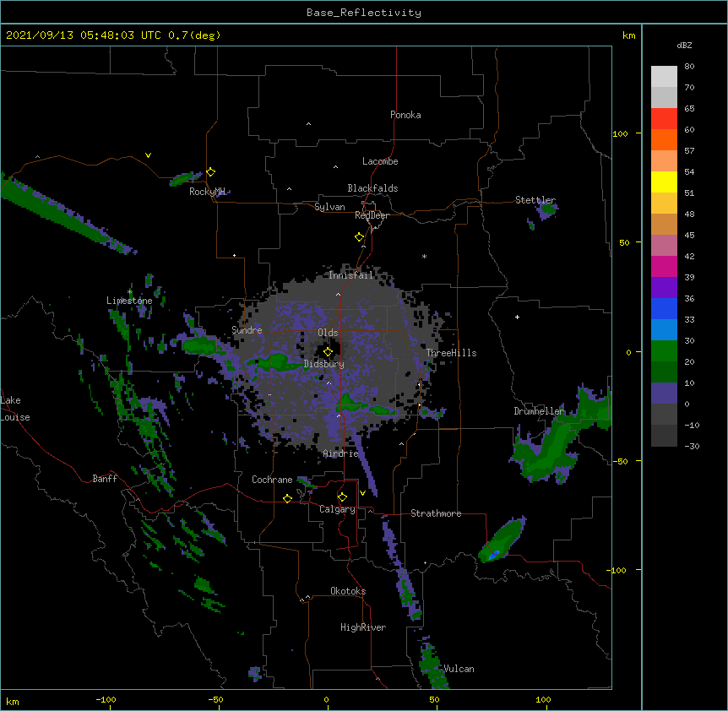Click the Sundre town label
The image size is (728, 711).
click(247, 330)
